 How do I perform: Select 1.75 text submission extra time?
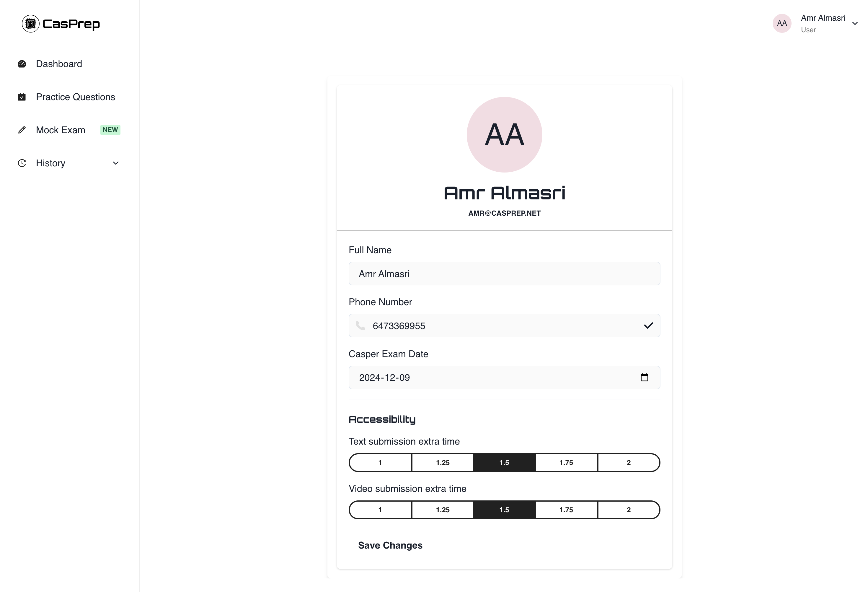point(566,462)
